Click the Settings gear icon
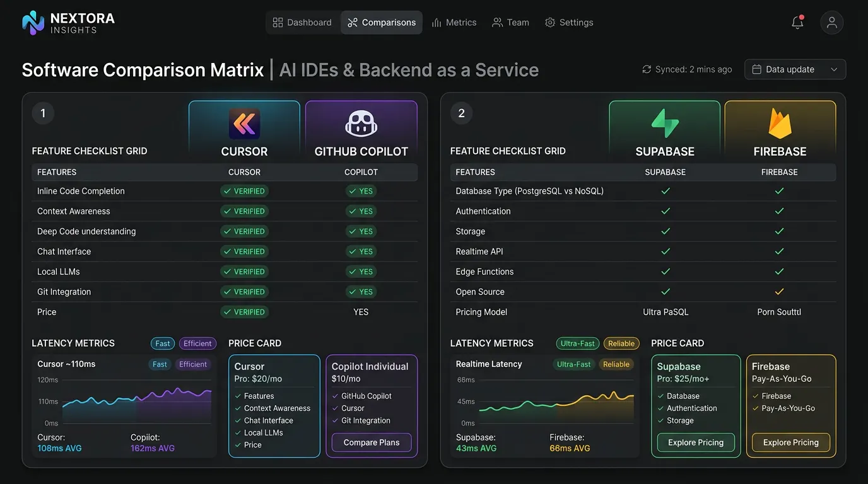The image size is (868, 484). (x=550, y=22)
